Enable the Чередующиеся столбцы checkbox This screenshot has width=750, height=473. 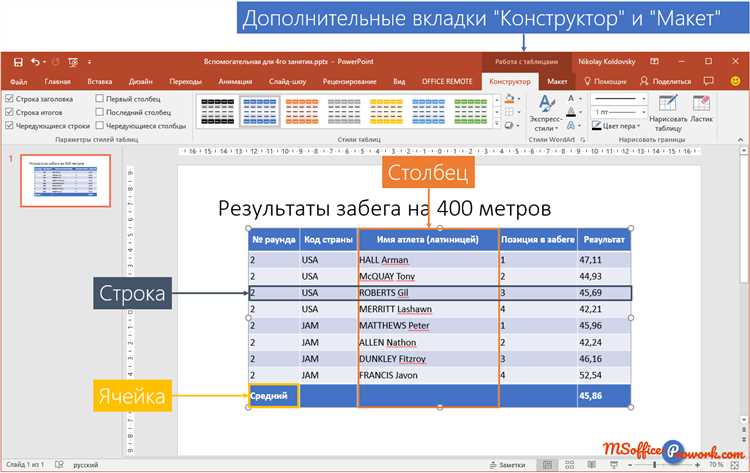(x=99, y=126)
